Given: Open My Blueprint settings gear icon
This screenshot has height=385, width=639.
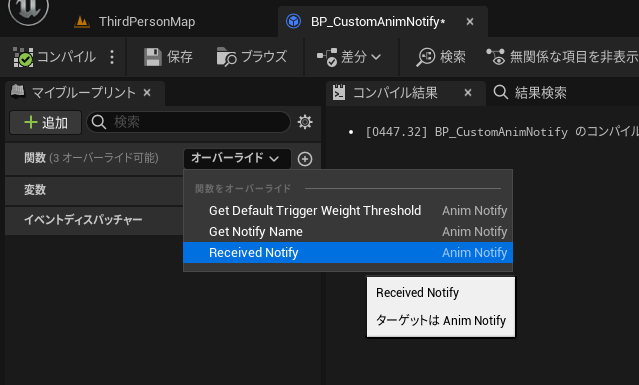Looking at the screenshot, I should 305,122.
